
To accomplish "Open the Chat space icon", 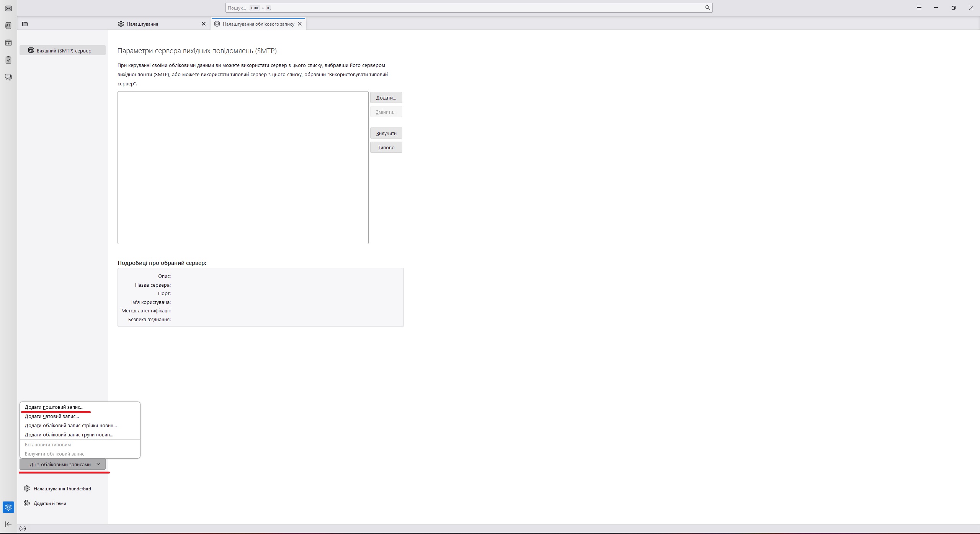I will (x=8, y=77).
